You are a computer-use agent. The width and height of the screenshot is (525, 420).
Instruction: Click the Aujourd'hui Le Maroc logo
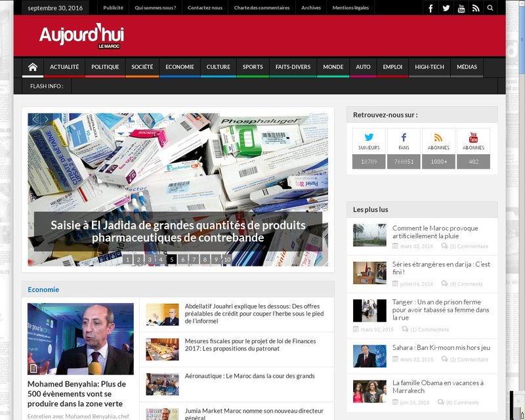(81, 36)
